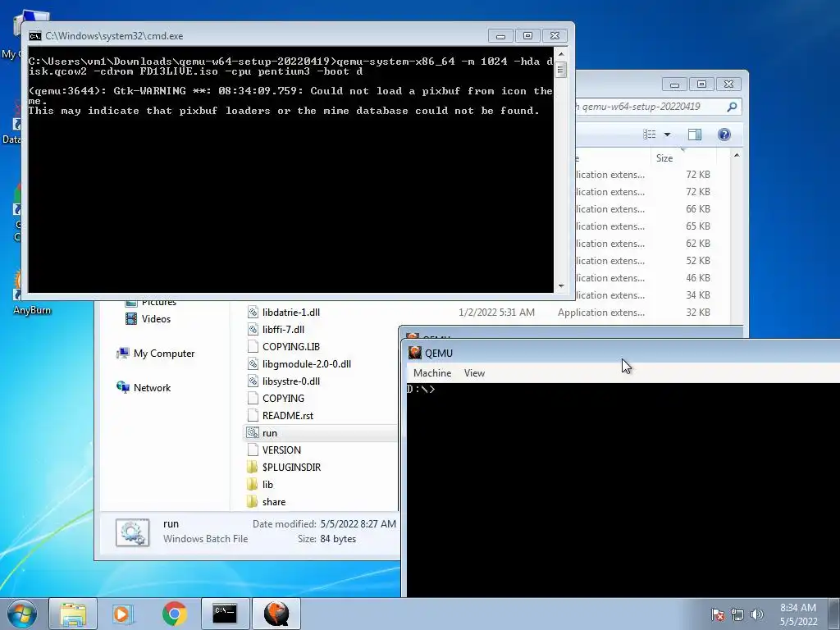
Task: Click the cmd scrollbar thumb
Action: tap(561, 70)
